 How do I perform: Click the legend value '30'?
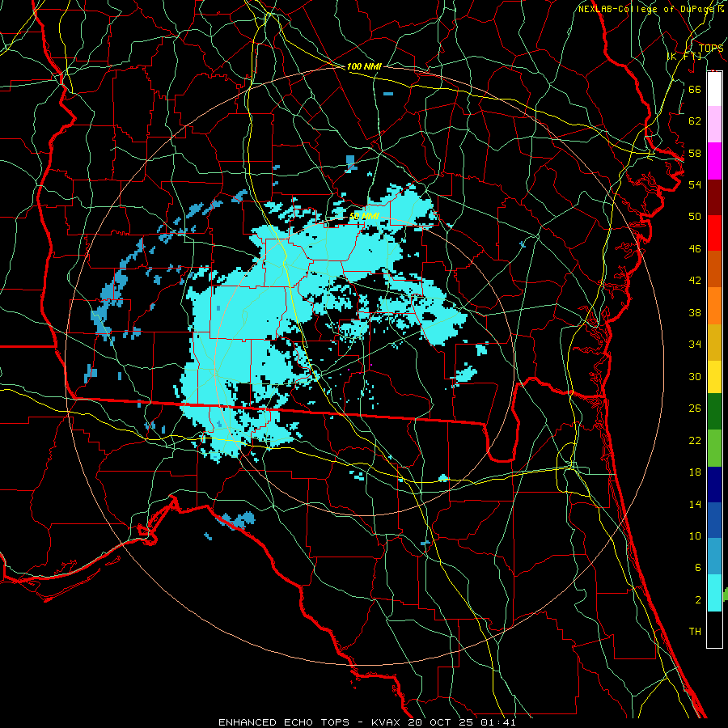[695, 376]
